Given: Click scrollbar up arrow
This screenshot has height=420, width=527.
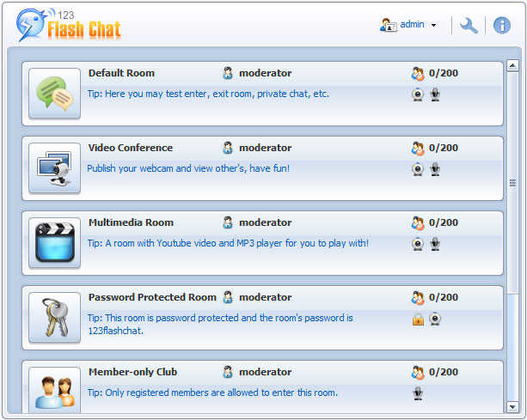Looking at the screenshot, I should click(x=512, y=65).
